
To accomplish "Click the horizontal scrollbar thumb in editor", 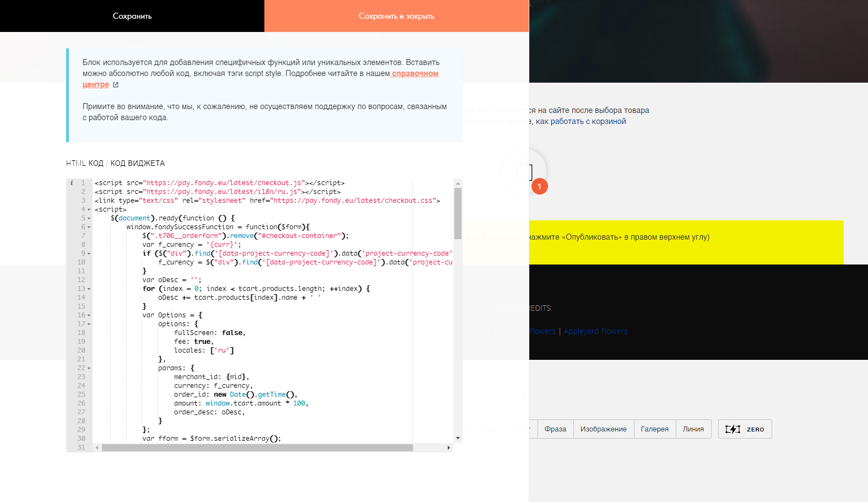I will (257, 448).
